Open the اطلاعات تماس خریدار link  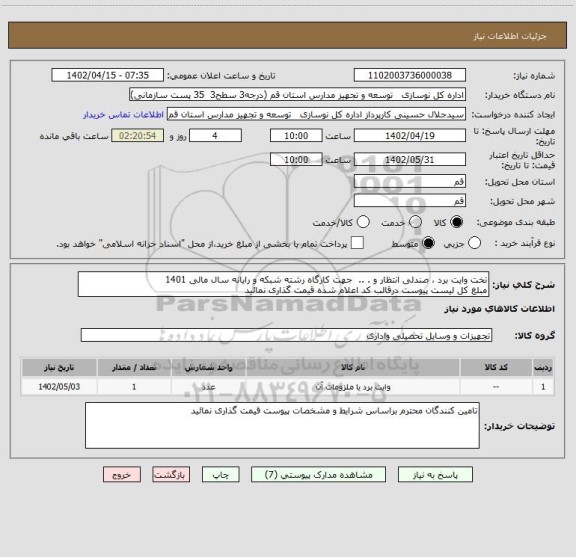(x=123, y=115)
